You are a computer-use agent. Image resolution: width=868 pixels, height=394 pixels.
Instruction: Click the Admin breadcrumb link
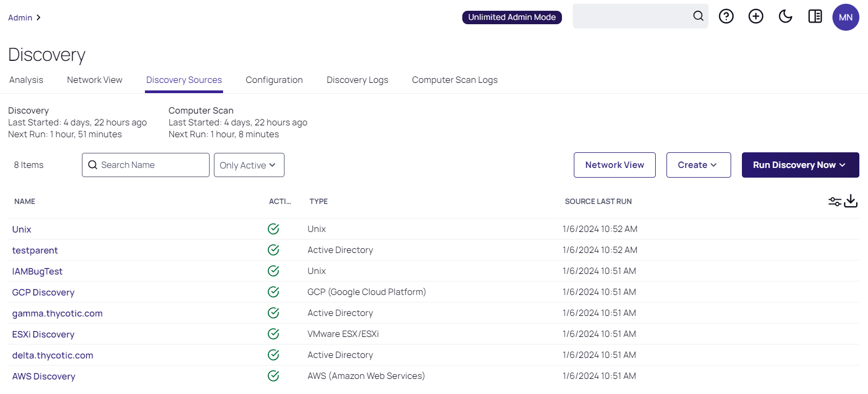(20, 18)
